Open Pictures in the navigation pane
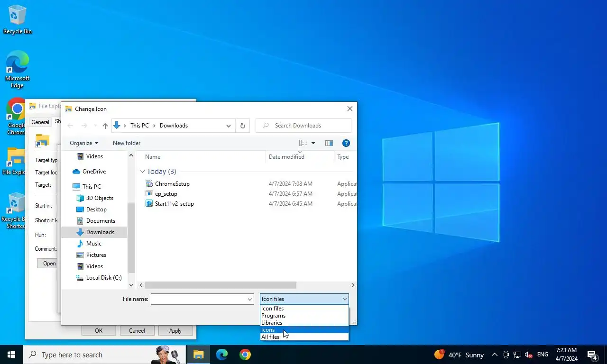 [x=96, y=255]
